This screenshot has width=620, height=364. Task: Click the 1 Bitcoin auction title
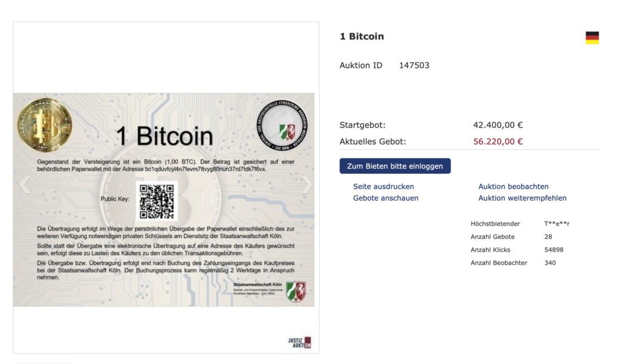(x=362, y=36)
